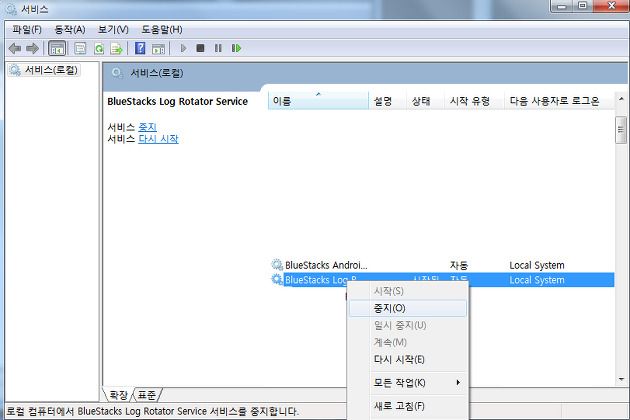This screenshot has height=420, width=630.
Task: Toggle the show/hide action pane icon
Action: (x=158, y=49)
